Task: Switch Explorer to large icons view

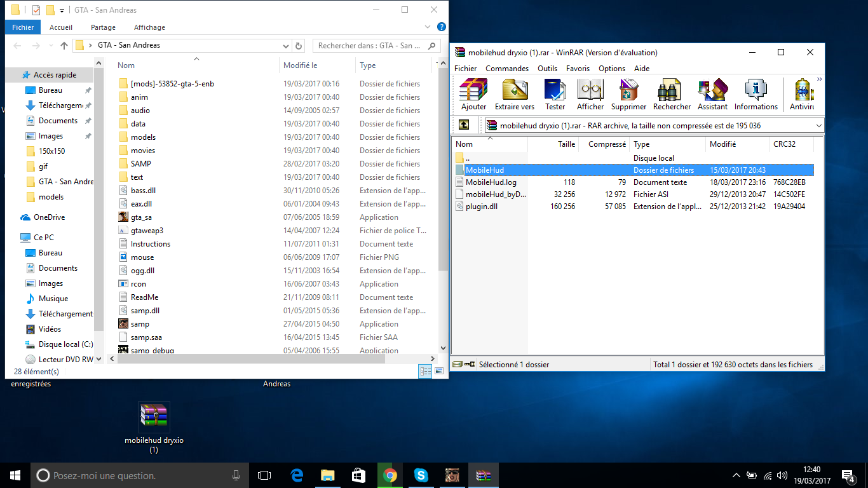Action: coord(439,371)
